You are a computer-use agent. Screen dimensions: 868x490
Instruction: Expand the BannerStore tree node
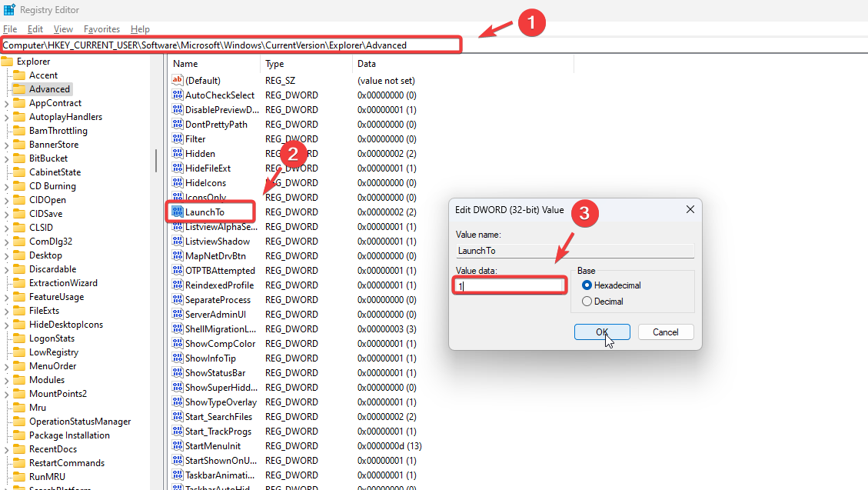6,145
